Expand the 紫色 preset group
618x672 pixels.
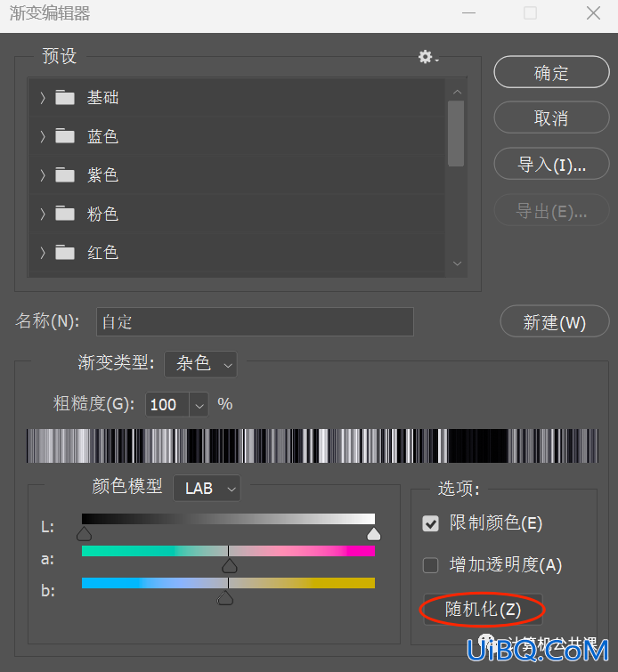tap(43, 175)
